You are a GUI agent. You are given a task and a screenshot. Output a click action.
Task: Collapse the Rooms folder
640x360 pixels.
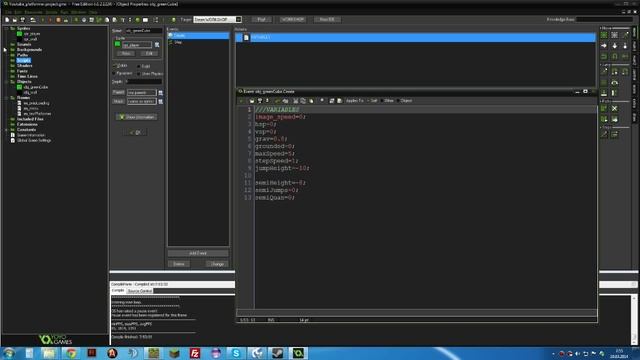7,98
